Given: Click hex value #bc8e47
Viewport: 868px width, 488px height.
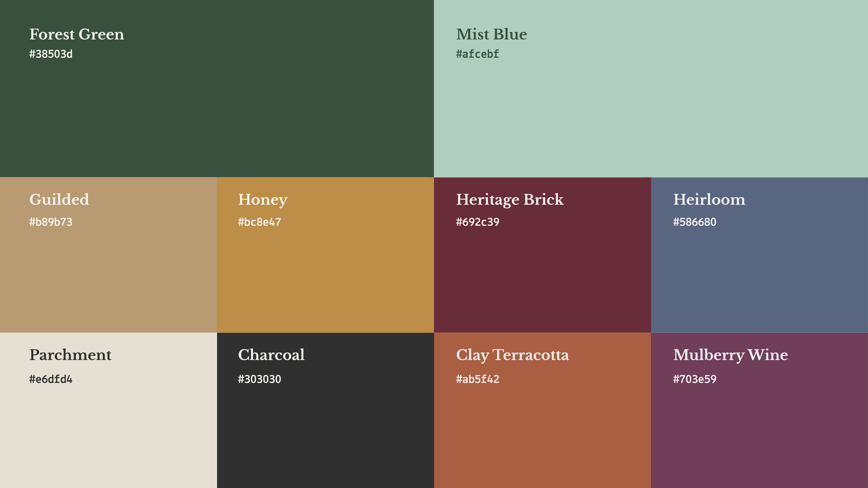Looking at the screenshot, I should click(x=259, y=222).
